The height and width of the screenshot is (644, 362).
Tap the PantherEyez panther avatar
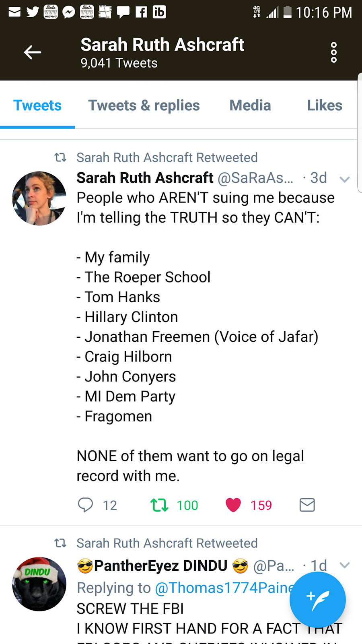tap(39, 584)
